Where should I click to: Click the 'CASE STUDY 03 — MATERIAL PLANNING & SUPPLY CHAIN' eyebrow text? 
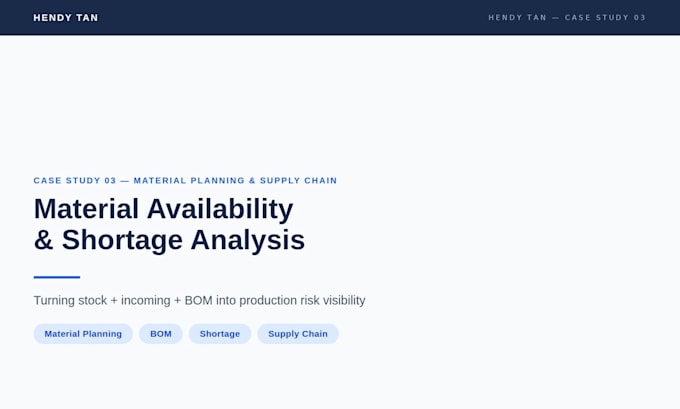tap(185, 180)
